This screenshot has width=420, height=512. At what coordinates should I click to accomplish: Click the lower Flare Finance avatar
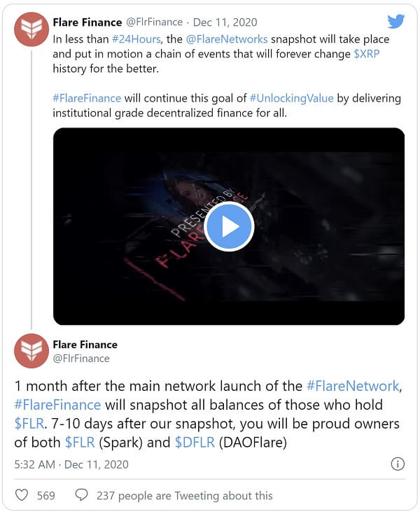pyautogui.click(x=31, y=352)
